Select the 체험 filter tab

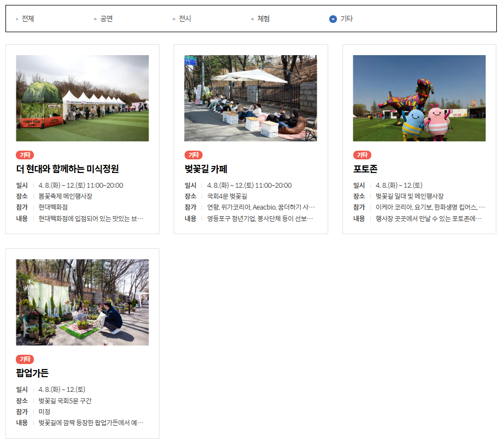264,18
